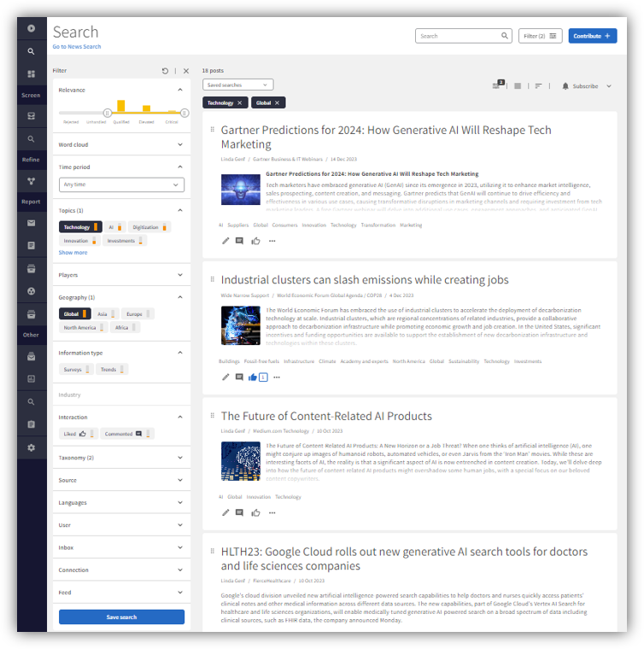Remove the Global filter chip
This screenshot has height=649, width=644.
pyautogui.click(x=278, y=102)
